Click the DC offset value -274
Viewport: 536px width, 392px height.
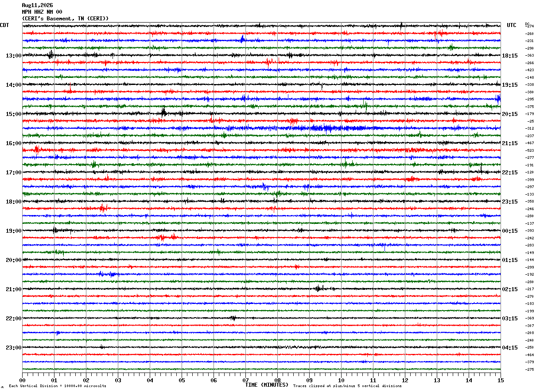529,27
